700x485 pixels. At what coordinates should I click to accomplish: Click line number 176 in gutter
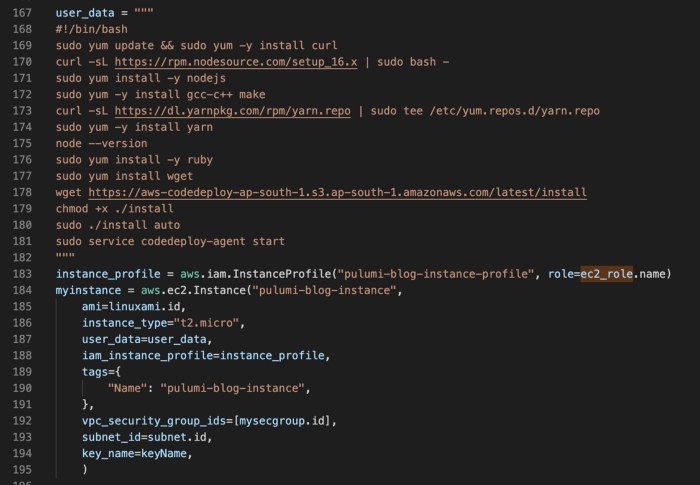point(22,160)
